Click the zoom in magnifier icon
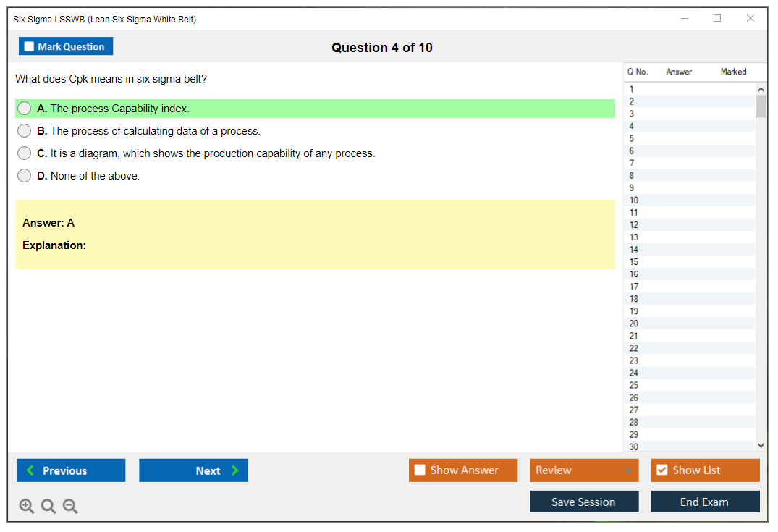The width and height of the screenshot is (778, 532). coord(26,506)
